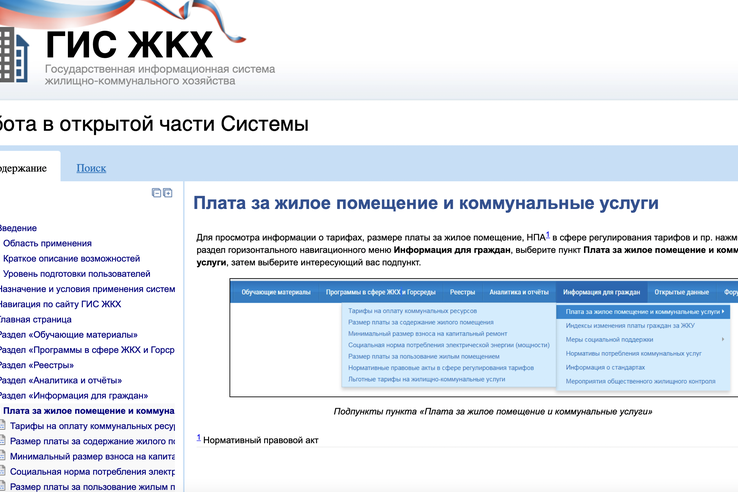The width and height of the screenshot is (738, 492).
Task: Open Навигация по сайту ГИС ЖКХ
Action: coord(60,304)
